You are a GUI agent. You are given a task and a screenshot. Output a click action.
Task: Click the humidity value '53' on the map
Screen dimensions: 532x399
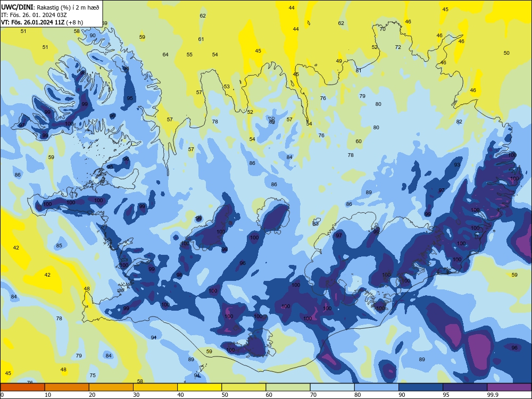(227, 87)
